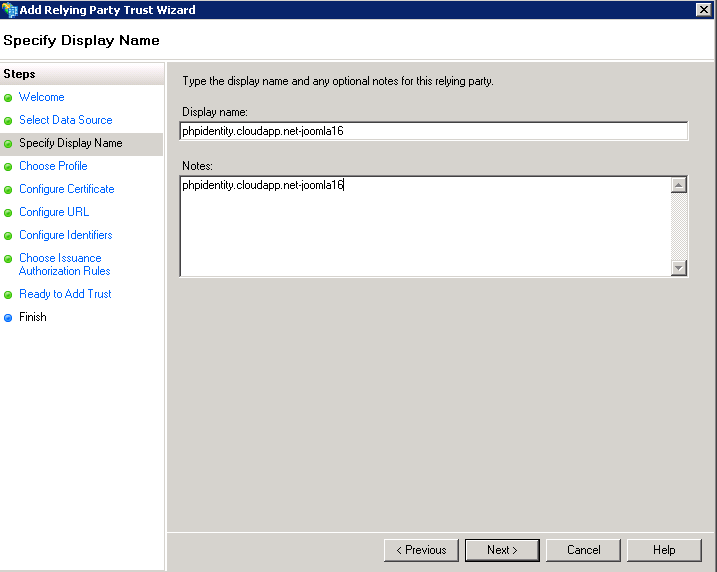Click the green bullet beside Select Data Source

[x=8, y=121]
